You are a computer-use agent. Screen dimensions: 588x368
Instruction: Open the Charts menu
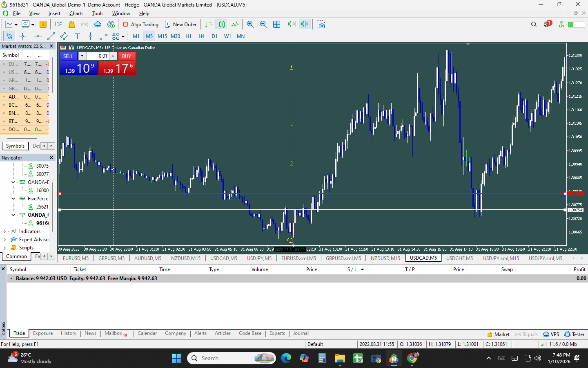tap(76, 13)
